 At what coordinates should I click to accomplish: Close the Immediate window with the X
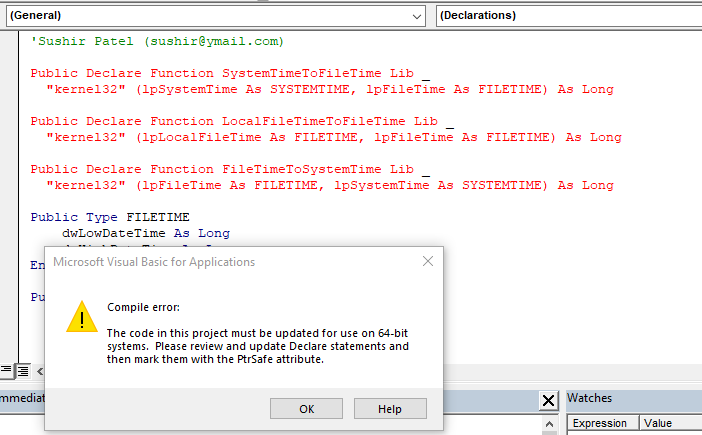[548, 401]
